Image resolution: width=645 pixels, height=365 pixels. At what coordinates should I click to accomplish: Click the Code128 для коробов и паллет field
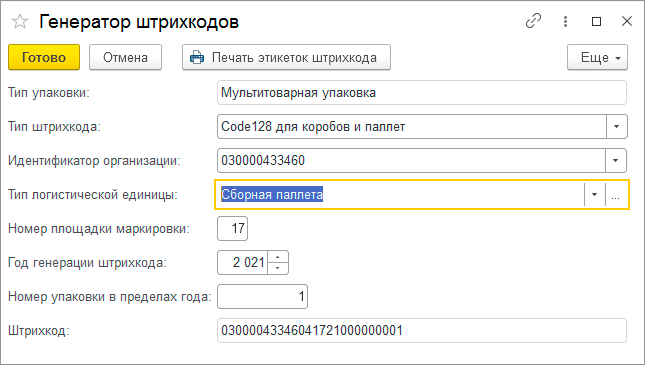coord(411,126)
